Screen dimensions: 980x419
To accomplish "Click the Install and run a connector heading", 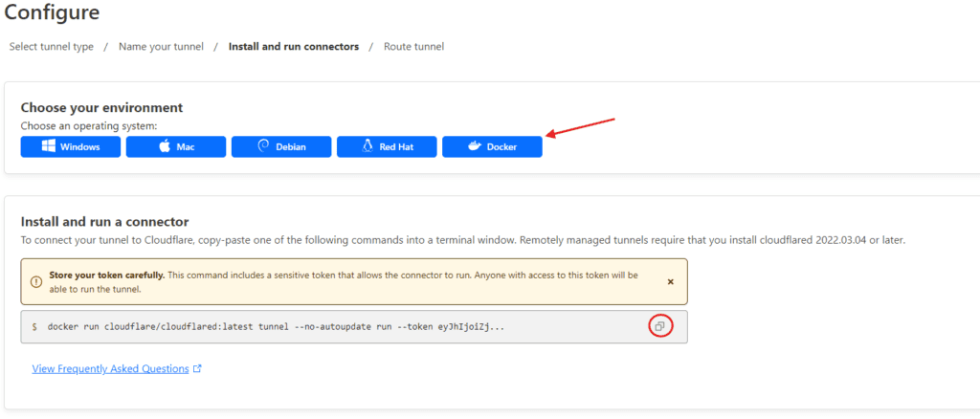I will pyautogui.click(x=105, y=222).
